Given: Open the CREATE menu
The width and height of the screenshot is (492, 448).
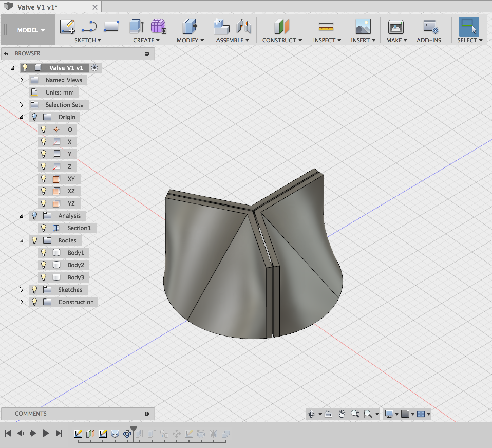Looking at the screenshot, I should pyautogui.click(x=147, y=40).
